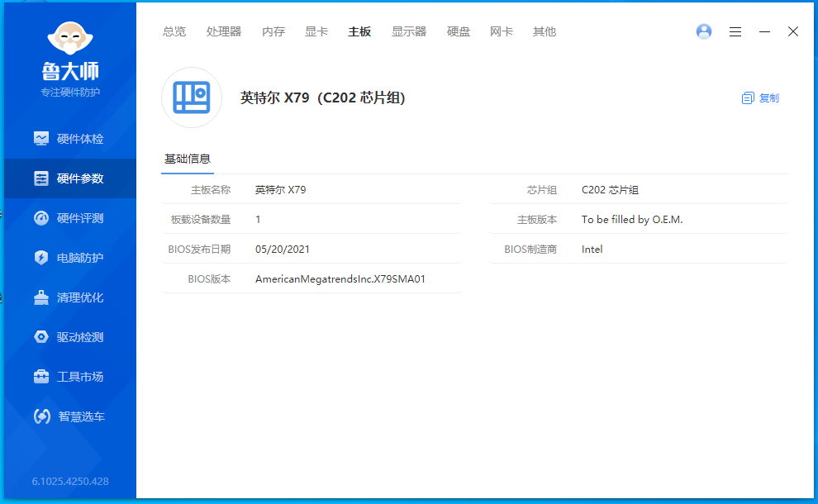Click the user account avatar icon

pyautogui.click(x=704, y=31)
